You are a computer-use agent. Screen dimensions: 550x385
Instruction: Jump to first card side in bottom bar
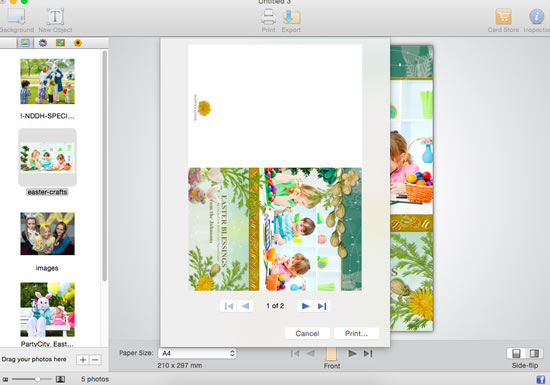pos(295,353)
